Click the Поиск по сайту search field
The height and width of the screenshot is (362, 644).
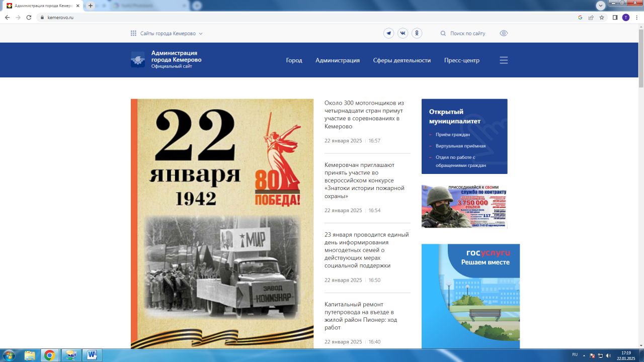coord(467,34)
